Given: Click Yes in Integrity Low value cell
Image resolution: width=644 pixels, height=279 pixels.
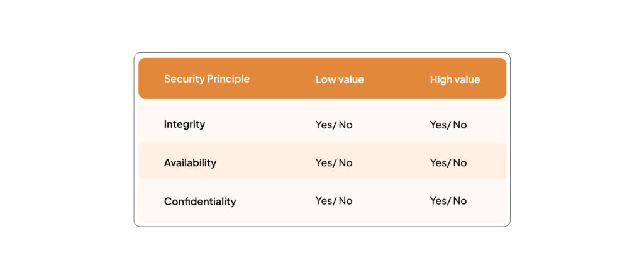Looking at the screenshot, I should [324, 125].
